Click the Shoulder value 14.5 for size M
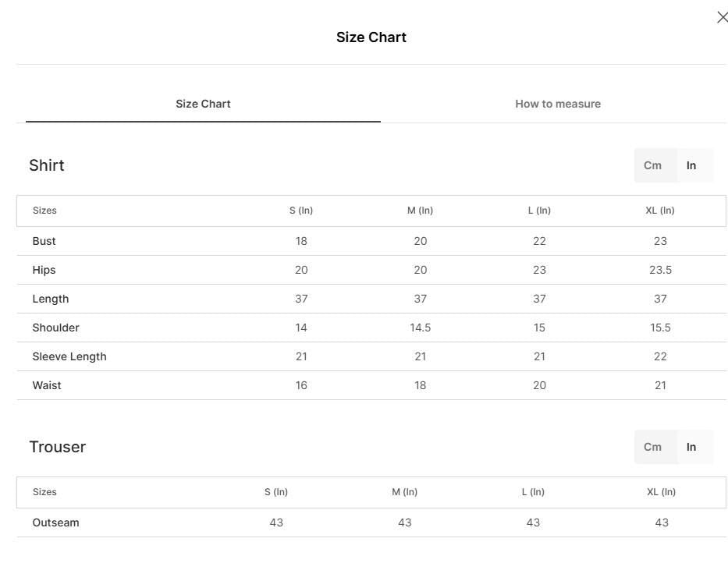Viewport: 728px width, 588px height. point(420,328)
